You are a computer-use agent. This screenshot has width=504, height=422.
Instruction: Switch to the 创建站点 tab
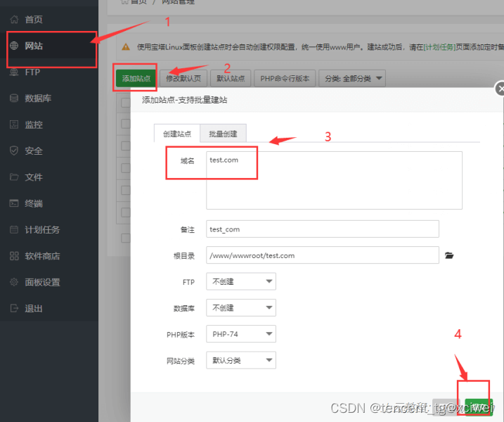[176, 133]
